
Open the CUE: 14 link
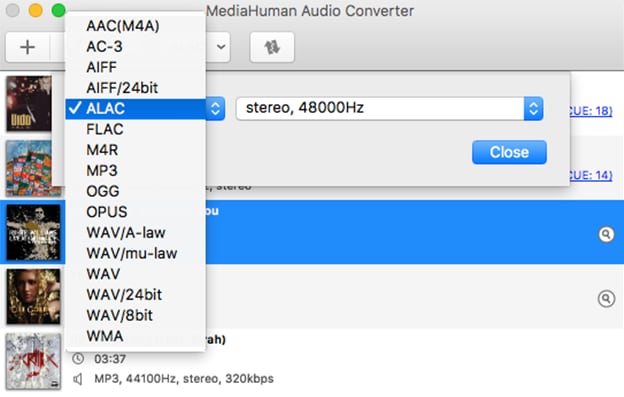tap(591, 175)
